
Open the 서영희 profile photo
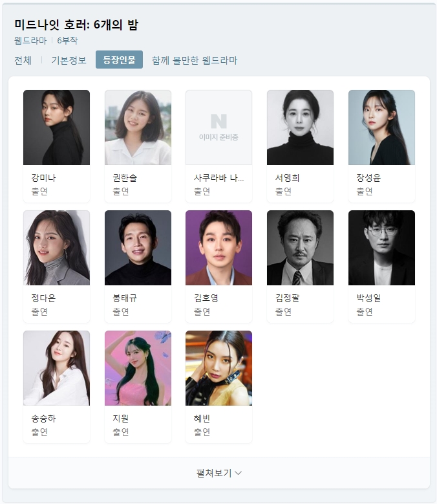point(300,127)
